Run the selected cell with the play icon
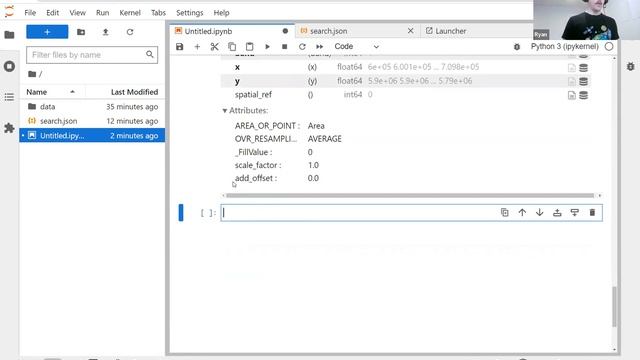 267,47
